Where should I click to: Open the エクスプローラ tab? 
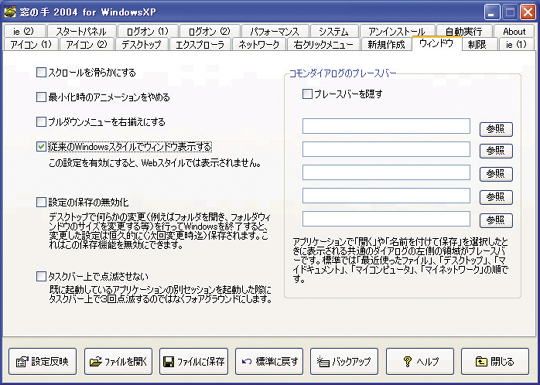click(x=200, y=44)
